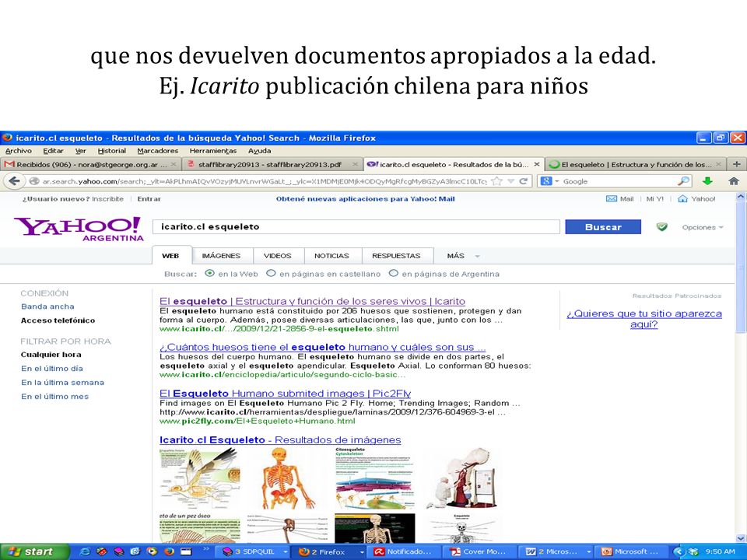Switch to the 'El esqueleto | Estructura' browser tab
747x560 pixels.
tap(636, 164)
